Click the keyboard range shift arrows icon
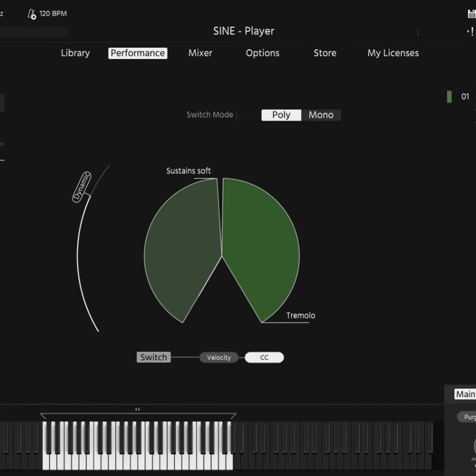476x476 pixels. [137, 409]
